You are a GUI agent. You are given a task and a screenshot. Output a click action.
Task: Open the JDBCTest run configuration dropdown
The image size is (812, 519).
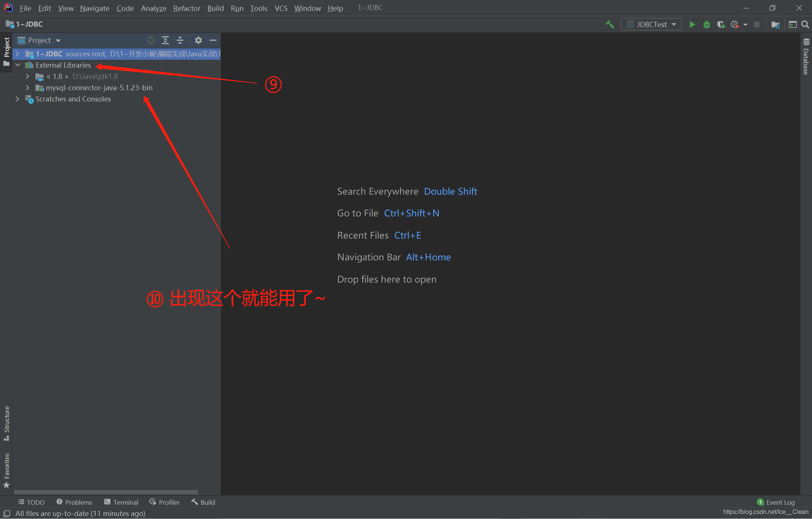point(651,24)
